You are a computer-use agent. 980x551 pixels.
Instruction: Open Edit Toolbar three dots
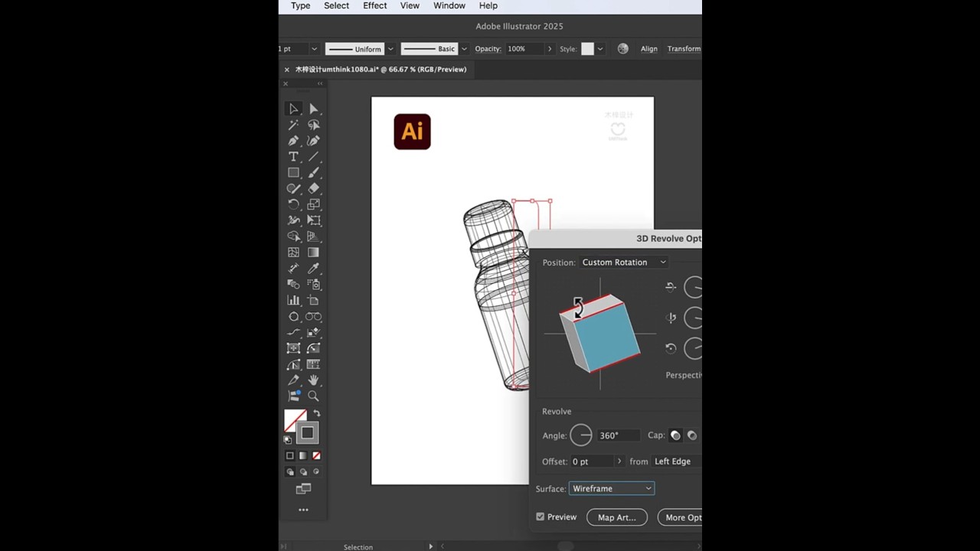(303, 510)
